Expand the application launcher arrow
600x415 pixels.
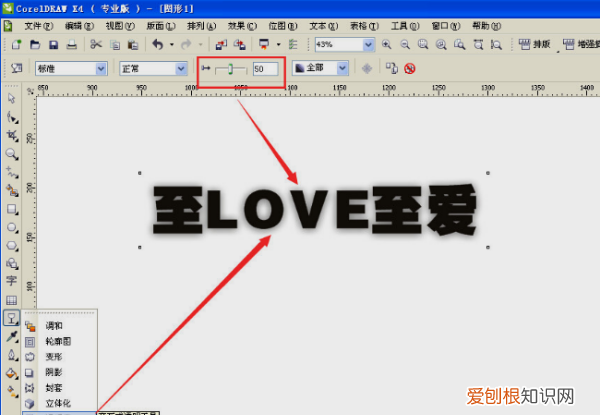coord(279,45)
